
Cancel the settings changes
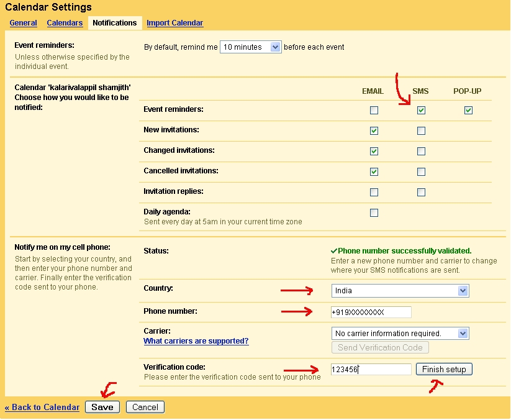tap(145, 408)
